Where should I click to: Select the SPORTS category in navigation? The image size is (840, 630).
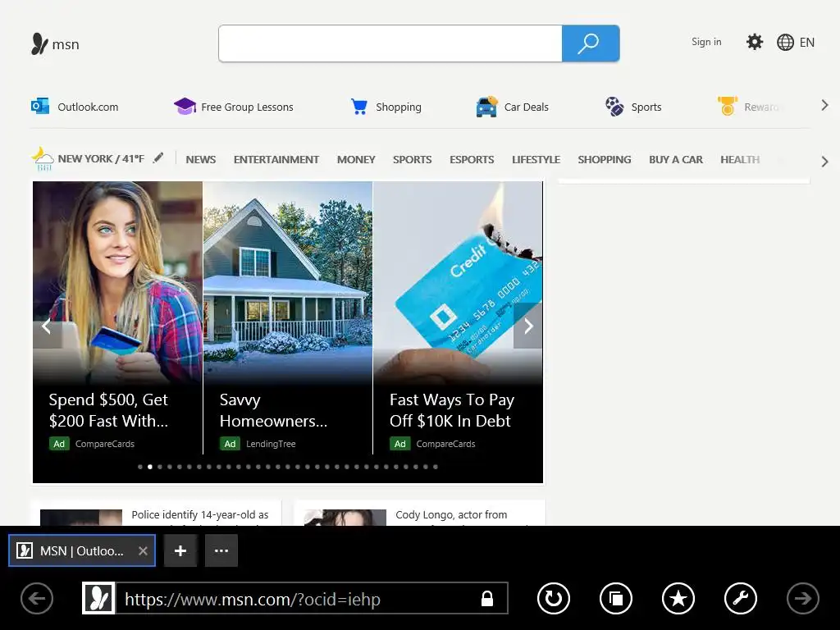coord(412,160)
